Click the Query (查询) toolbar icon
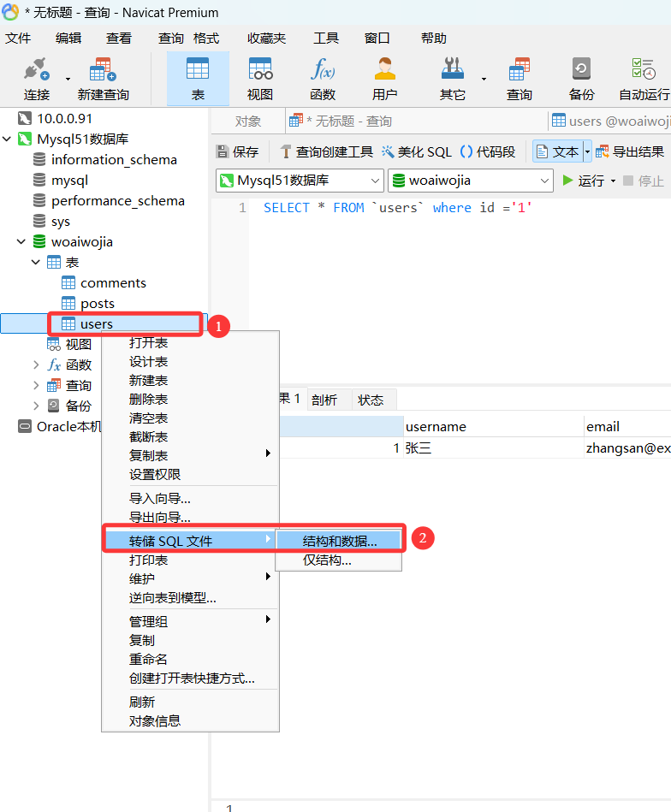The height and width of the screenshot is (812, 671). click(519, 79)
